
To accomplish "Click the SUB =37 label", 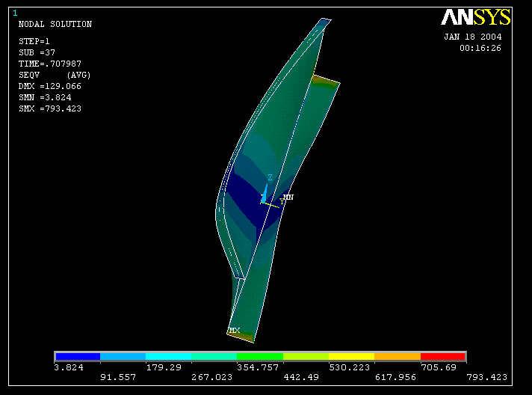I will (37, 52).
